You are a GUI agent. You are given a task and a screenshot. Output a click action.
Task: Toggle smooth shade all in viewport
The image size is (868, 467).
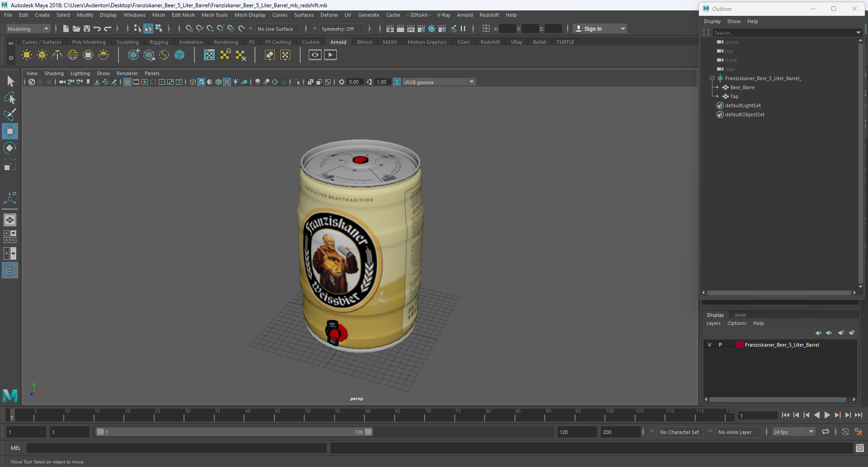(202, 82)
